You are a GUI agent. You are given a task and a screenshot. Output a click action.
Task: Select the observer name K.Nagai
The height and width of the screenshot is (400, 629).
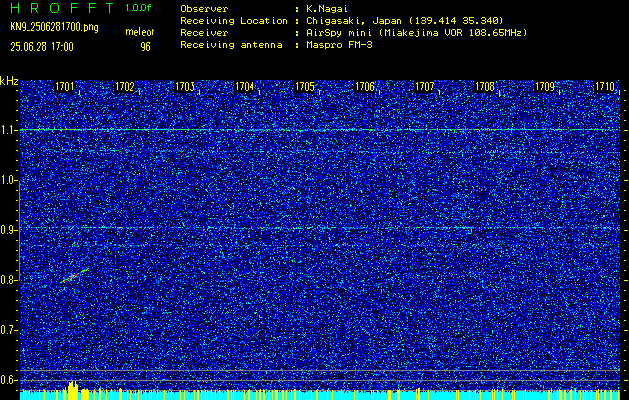[325, 9]
